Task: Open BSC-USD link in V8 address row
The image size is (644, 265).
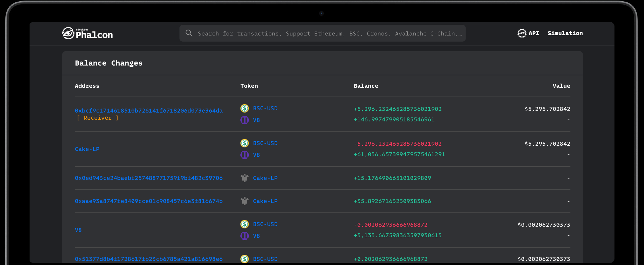Action: tap(265, 224)
